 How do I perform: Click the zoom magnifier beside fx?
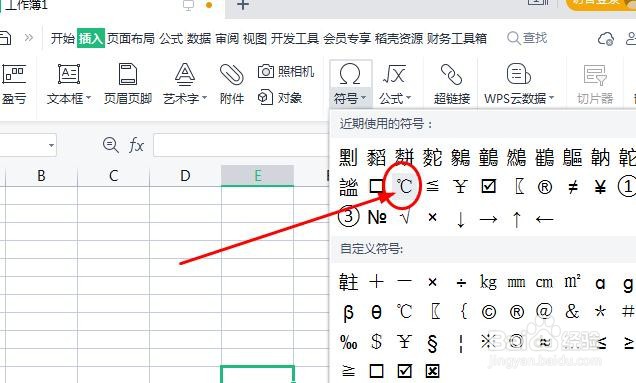(110, 144)
